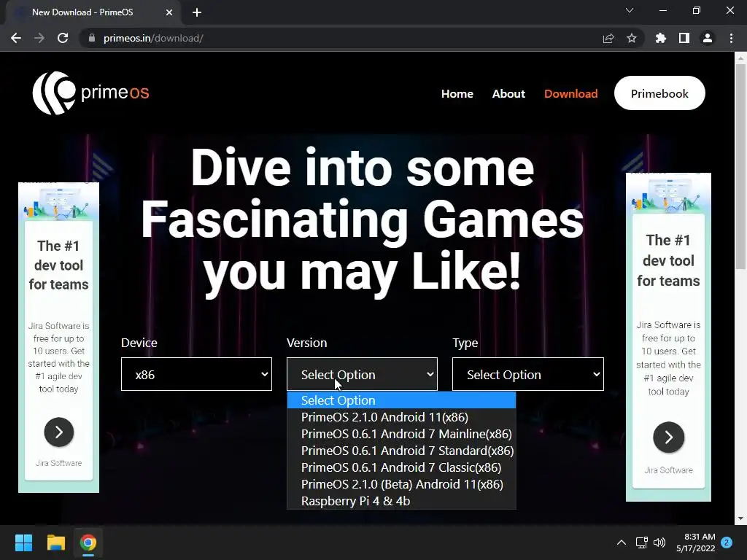Screen dimensions: 747x560
Task: Select PrimeOS 2.1.0 (Beta) Android 11(x86)
Action: pos(401,484)
